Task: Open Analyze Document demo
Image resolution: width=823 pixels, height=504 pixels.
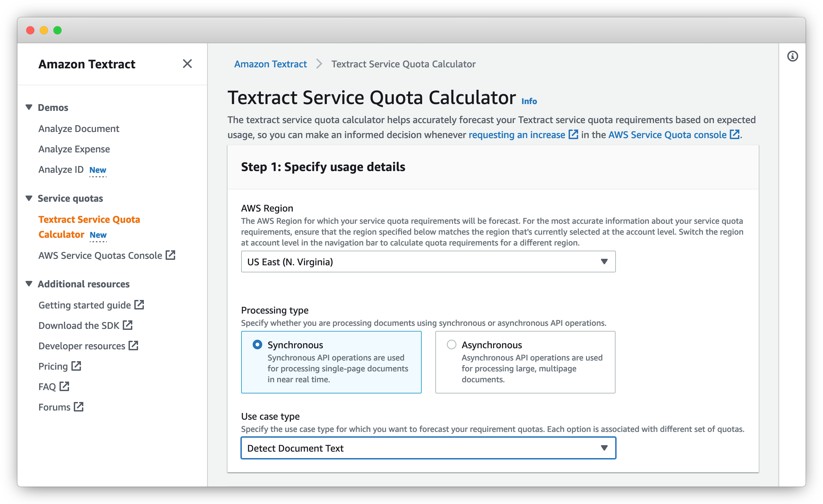Action: tap(79, 129)
